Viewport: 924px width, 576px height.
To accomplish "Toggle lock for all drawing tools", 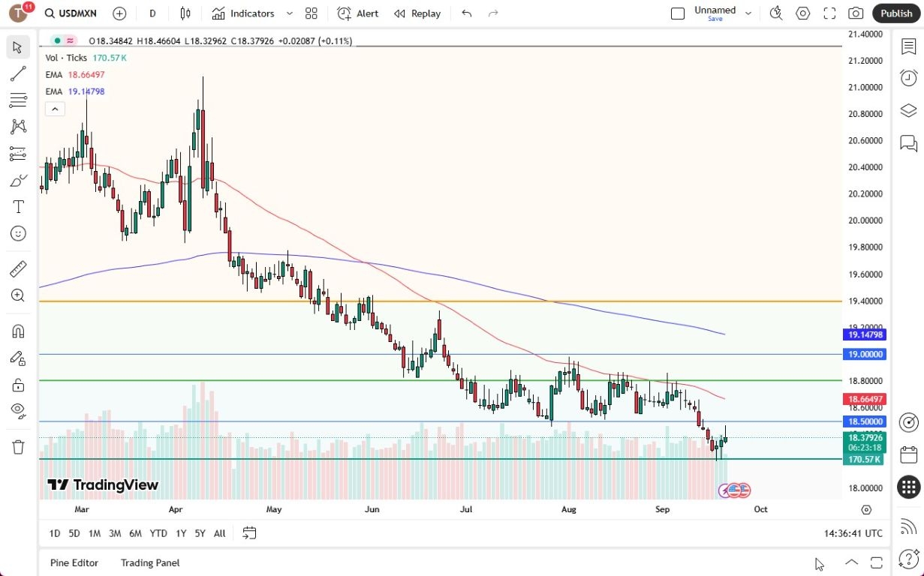I will tap(18, 385).
